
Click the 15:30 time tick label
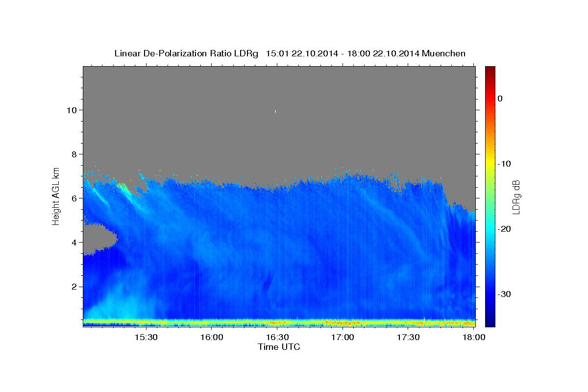click(146, 337)
